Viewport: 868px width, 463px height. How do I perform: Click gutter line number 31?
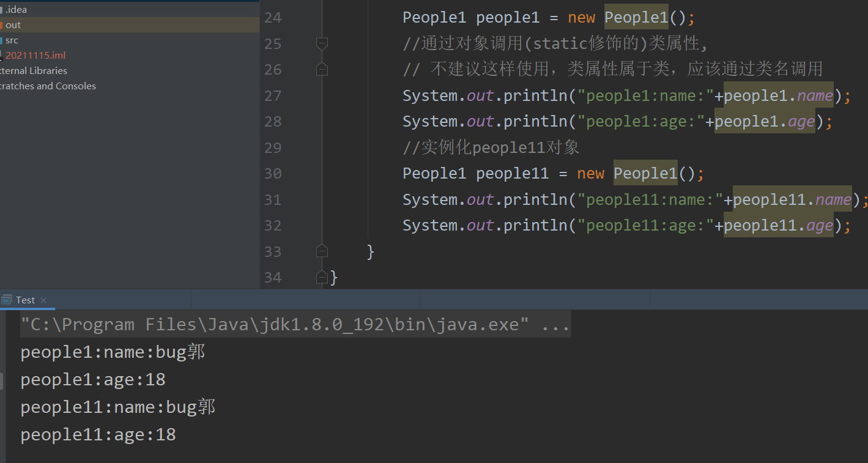273,200
